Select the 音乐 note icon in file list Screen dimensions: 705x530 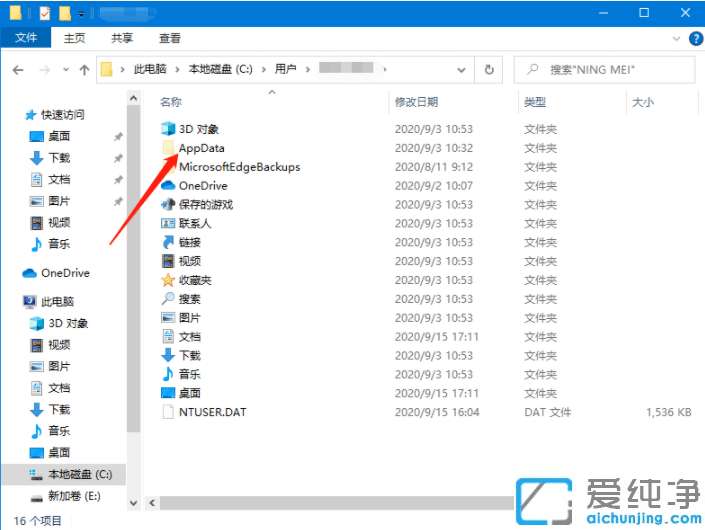coord(168,374)
